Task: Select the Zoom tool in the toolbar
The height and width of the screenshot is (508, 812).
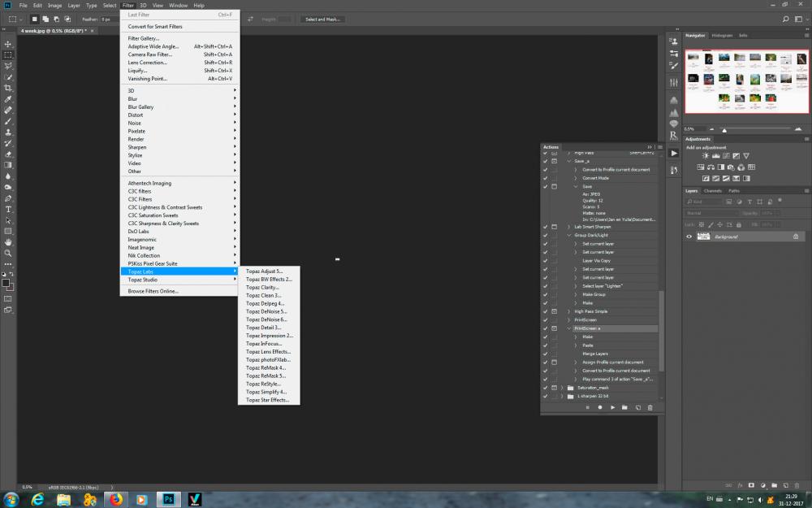Action: [8, 253]
